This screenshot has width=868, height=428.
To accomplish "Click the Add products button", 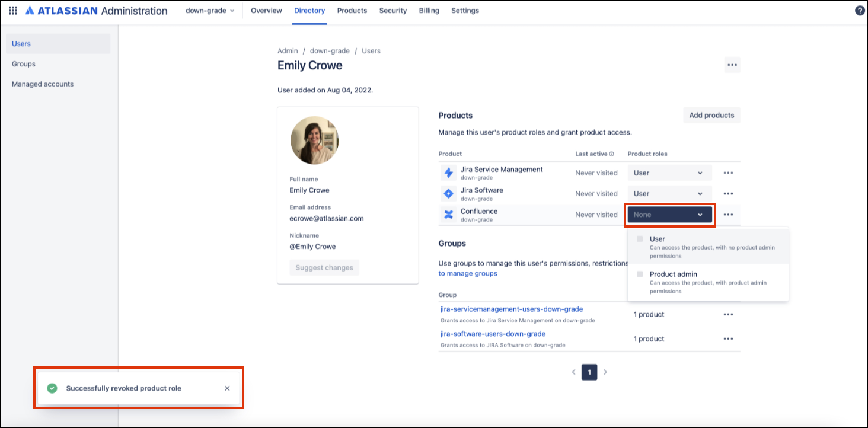I will (711, 115).
